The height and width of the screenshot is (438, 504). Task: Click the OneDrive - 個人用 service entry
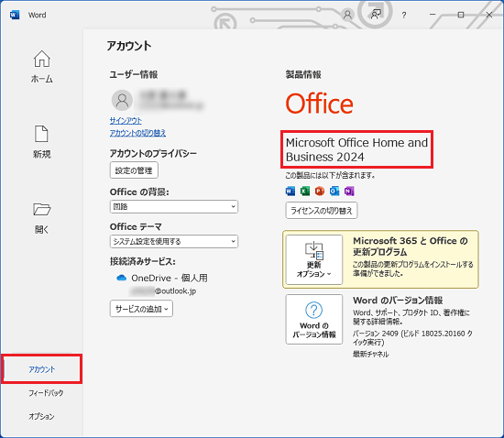[x=170, y=278]
